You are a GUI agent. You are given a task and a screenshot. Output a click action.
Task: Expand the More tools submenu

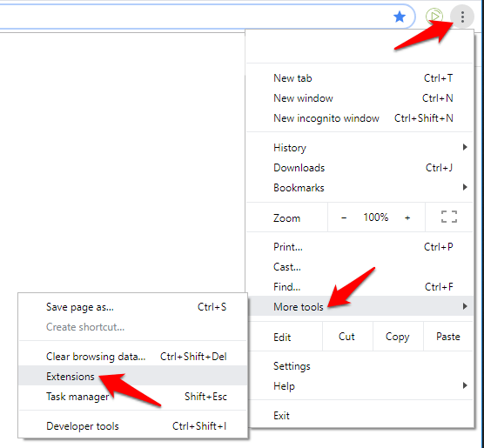click(x=360, y=306)
